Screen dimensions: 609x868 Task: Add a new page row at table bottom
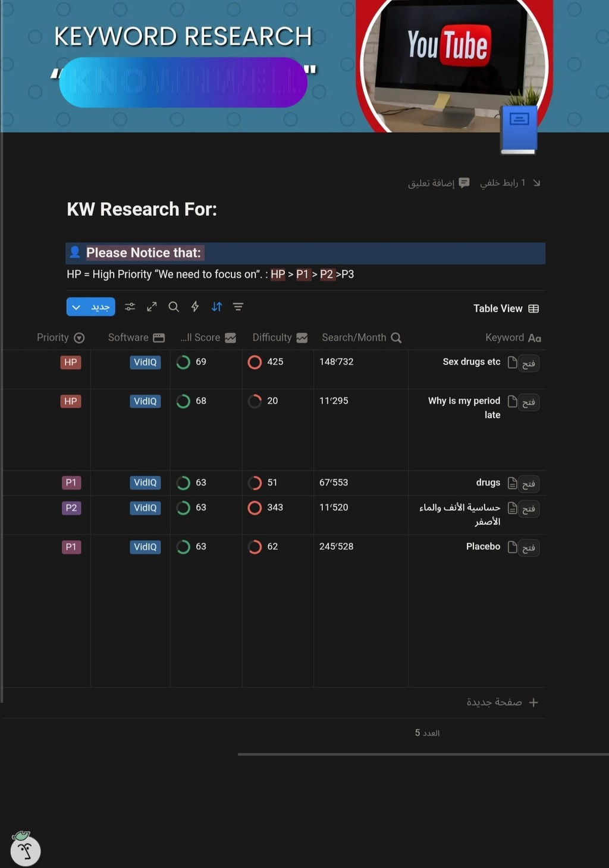[x=503, y=703]
